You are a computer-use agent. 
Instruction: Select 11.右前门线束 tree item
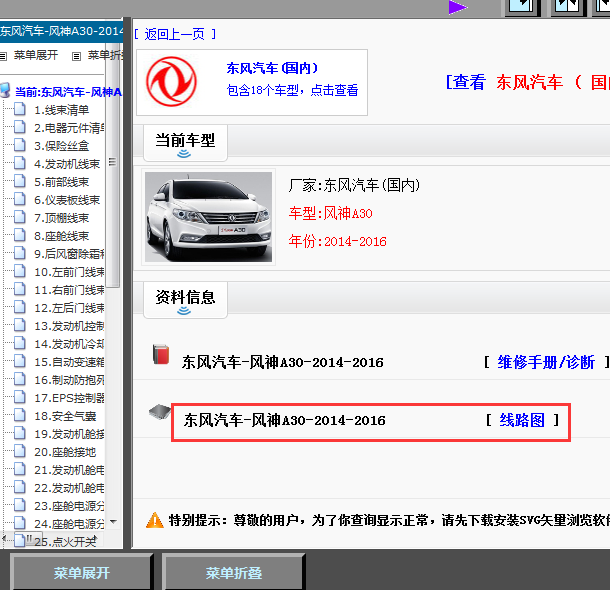coord(69,290)
